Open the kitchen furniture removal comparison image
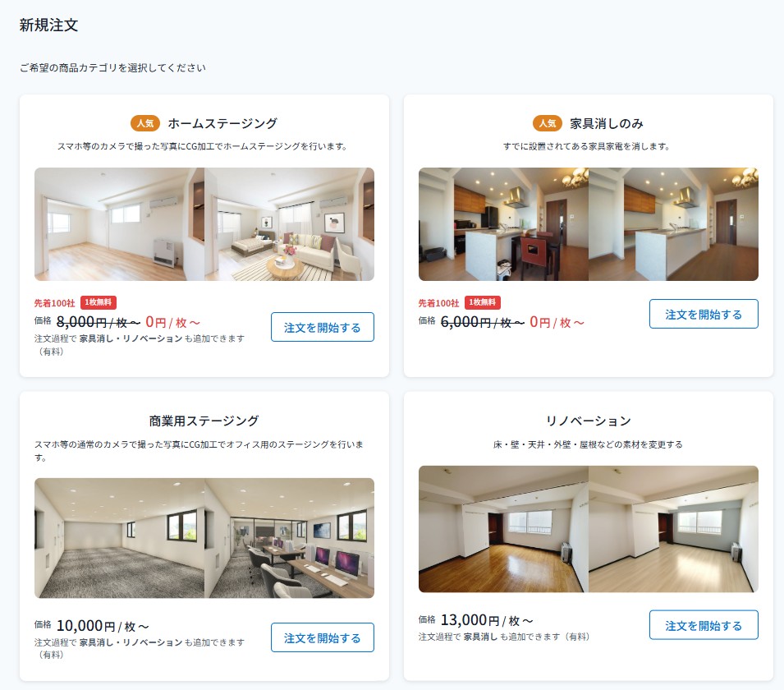This screenshot has width=784, height=690. pos(589,224)
